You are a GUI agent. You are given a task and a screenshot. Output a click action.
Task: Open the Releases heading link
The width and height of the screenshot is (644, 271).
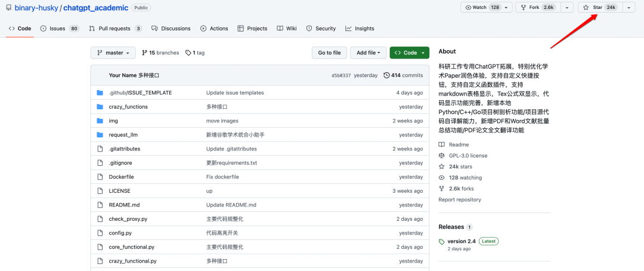tap(451, 227)
